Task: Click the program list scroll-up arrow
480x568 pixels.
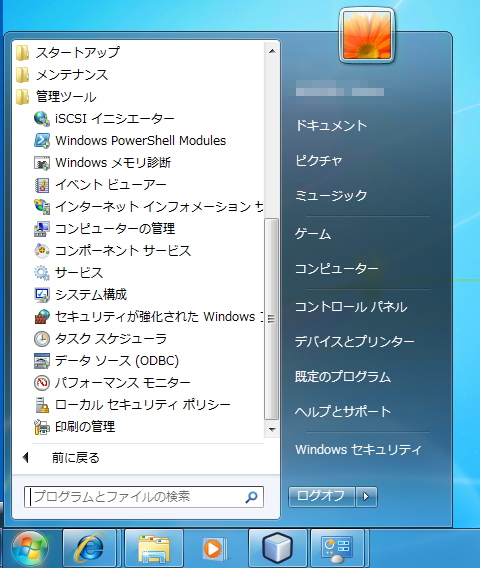Action: pyautogui.click(x=272, y=51)
